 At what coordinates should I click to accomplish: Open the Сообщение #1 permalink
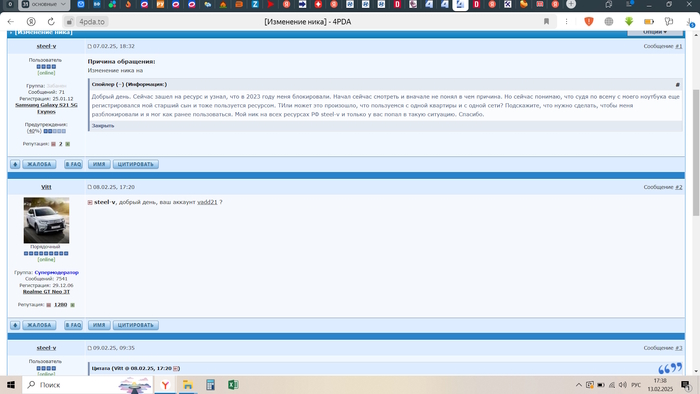click(x=679, y=46)
